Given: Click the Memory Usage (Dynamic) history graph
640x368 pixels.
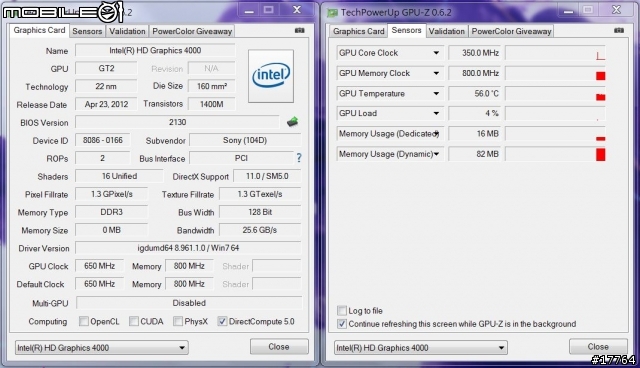Looking at the screenshot, I should 555,154.
